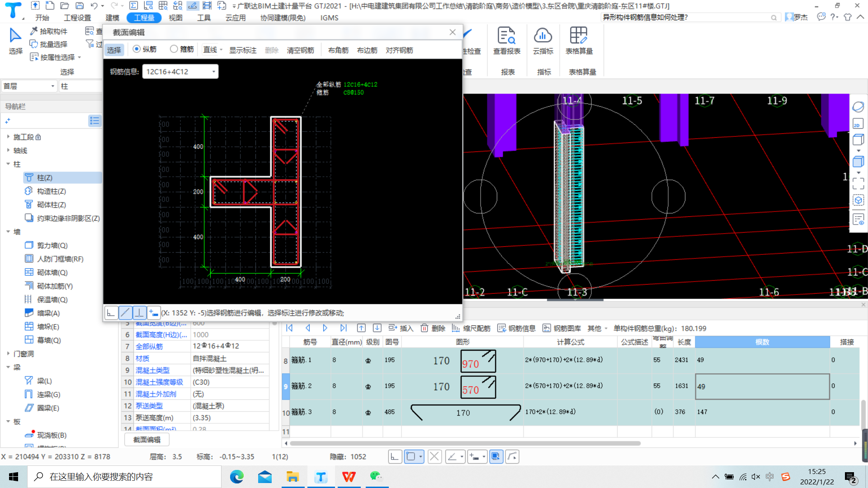The height and width of the screenshot is (488, 868).
Task: Open the 开始 ribbon tab
Action: [42, 18]
